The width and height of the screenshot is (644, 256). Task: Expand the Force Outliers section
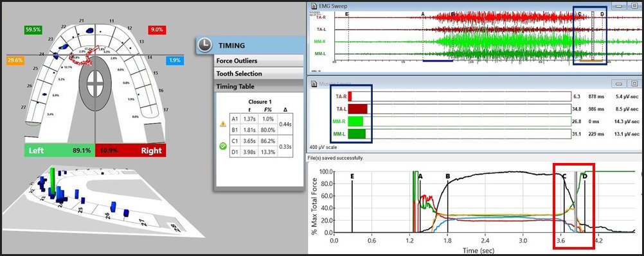259,61
